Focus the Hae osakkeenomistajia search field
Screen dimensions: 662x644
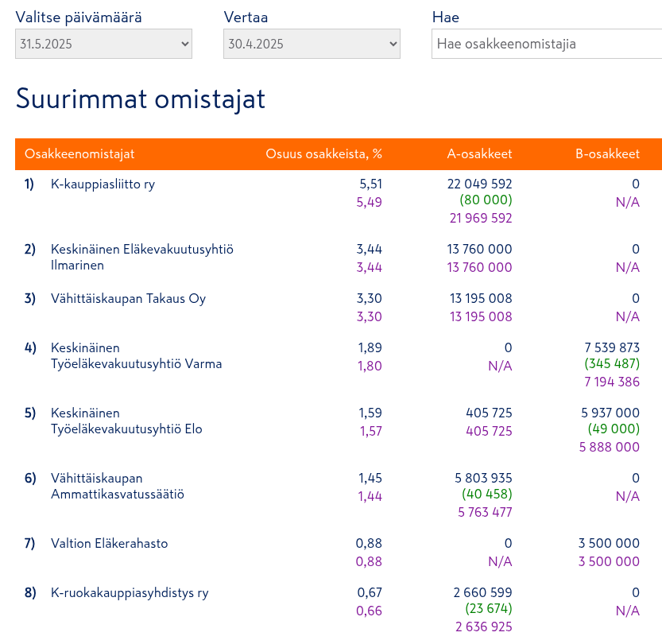(547, 44)
